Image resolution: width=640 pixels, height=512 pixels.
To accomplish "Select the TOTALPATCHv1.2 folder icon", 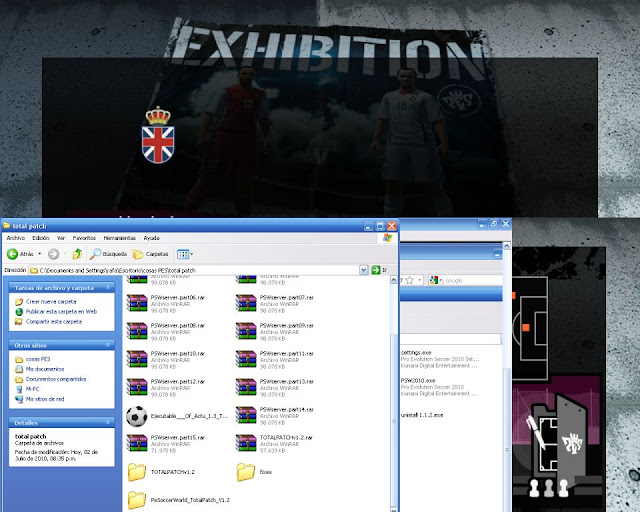I will 137,472.
